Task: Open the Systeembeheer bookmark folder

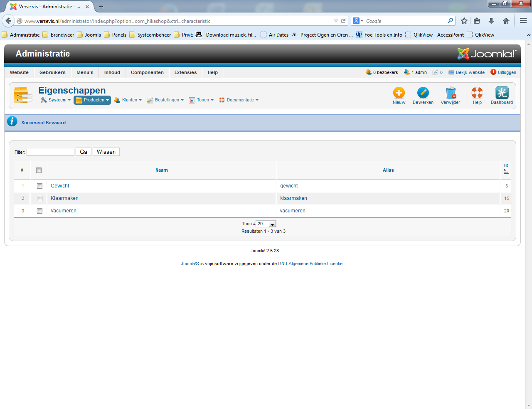Action: point(150,35)
